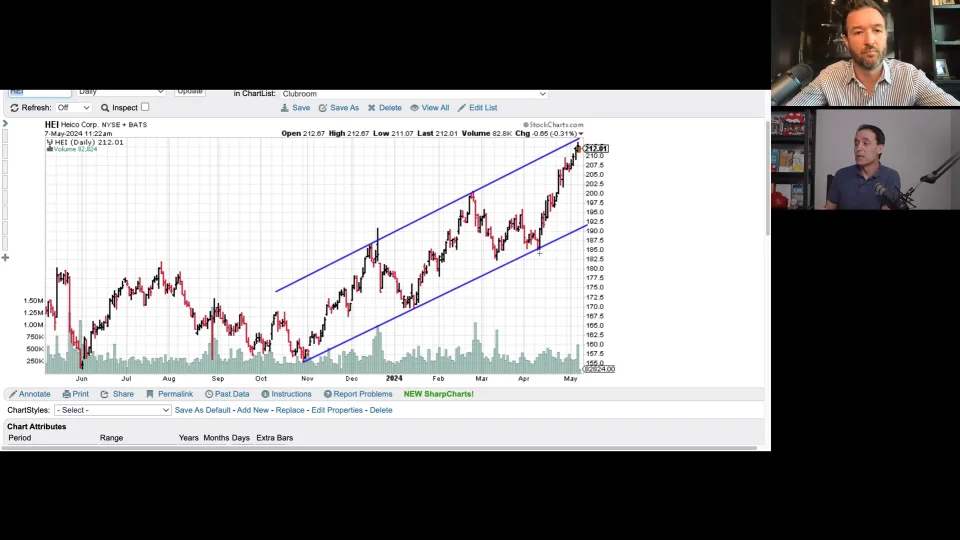The width and height of the screenshot is (960, 540).
Task: Click the Edit Properties link
Action: tap(337, 410)
